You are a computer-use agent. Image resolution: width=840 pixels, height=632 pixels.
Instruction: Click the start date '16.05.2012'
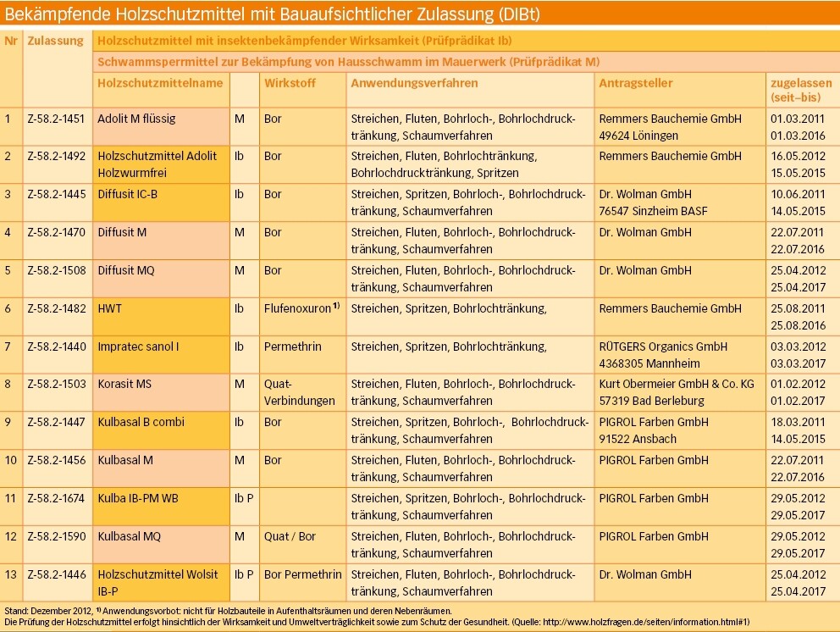pos(798,157)
